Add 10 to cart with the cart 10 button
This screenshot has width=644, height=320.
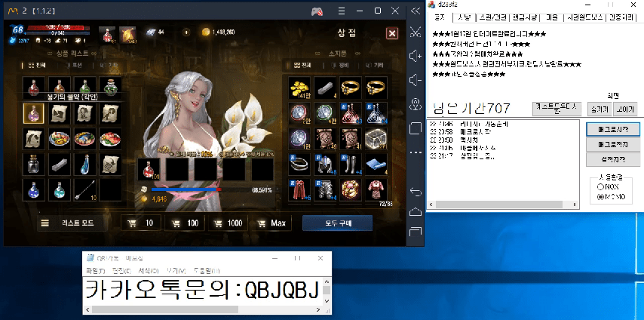141,223
